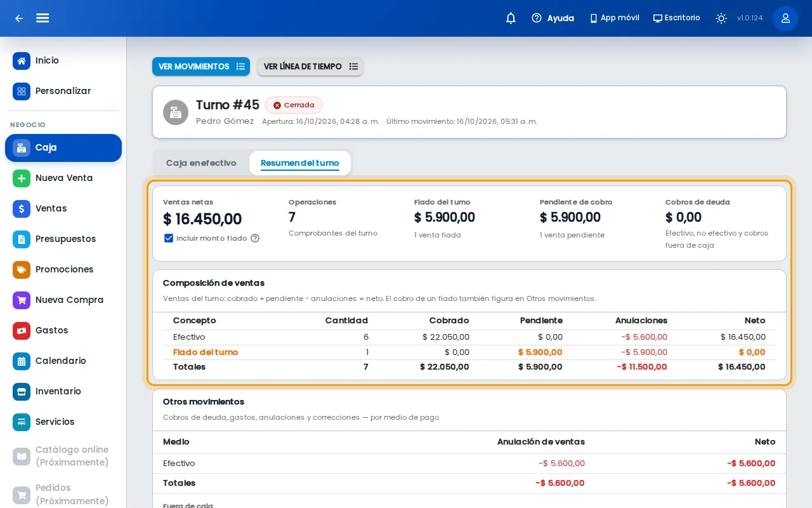Click Ventas netas value $ 16.450,00

(202, 219)
